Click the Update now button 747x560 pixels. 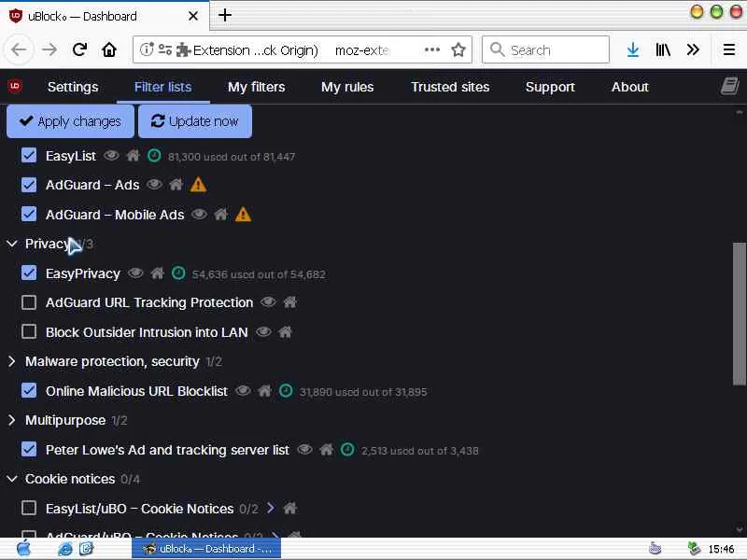(x=195, y=121)
